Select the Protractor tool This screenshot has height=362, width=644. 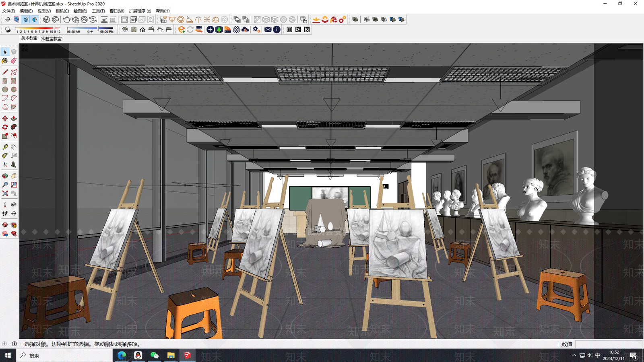coord(5,156)
